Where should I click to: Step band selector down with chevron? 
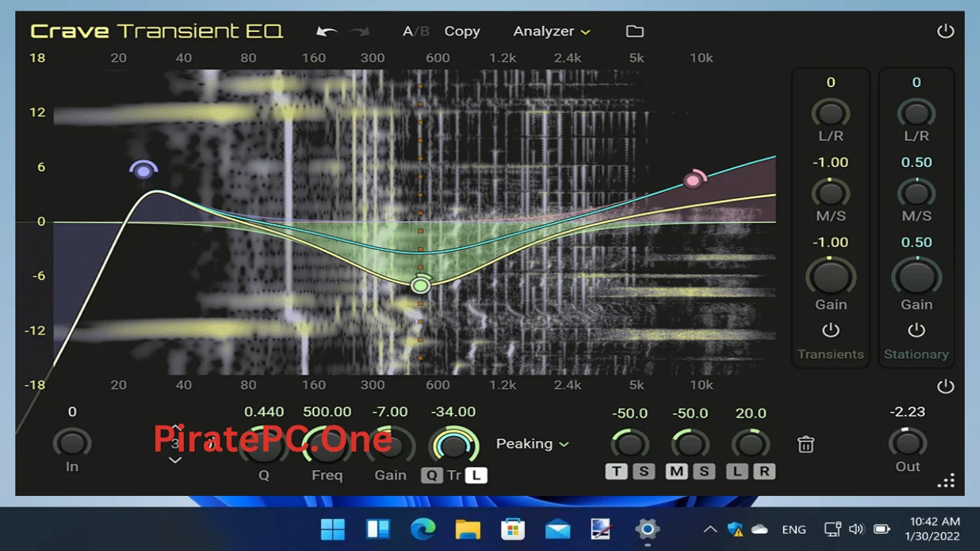coord(175,460)
